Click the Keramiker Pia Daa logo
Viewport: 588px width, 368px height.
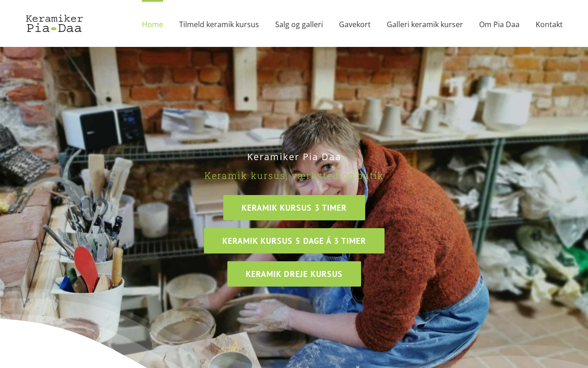tap(55, 24)
